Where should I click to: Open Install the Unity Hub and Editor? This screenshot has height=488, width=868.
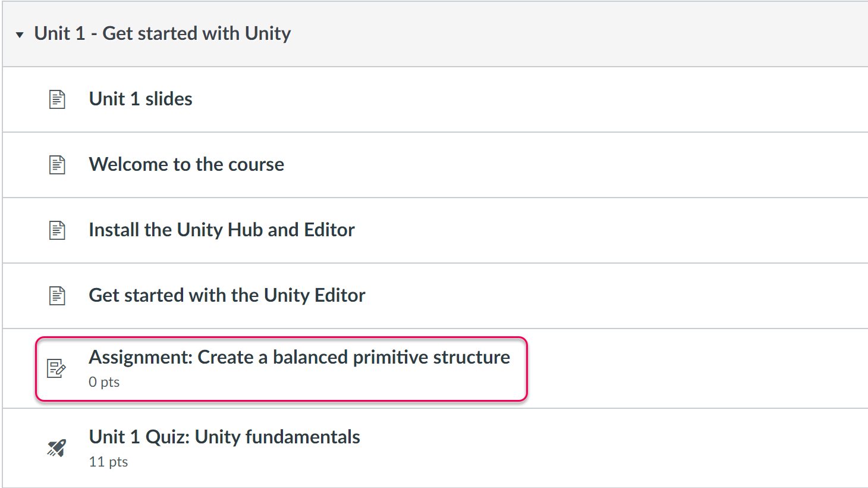(221, 230)
